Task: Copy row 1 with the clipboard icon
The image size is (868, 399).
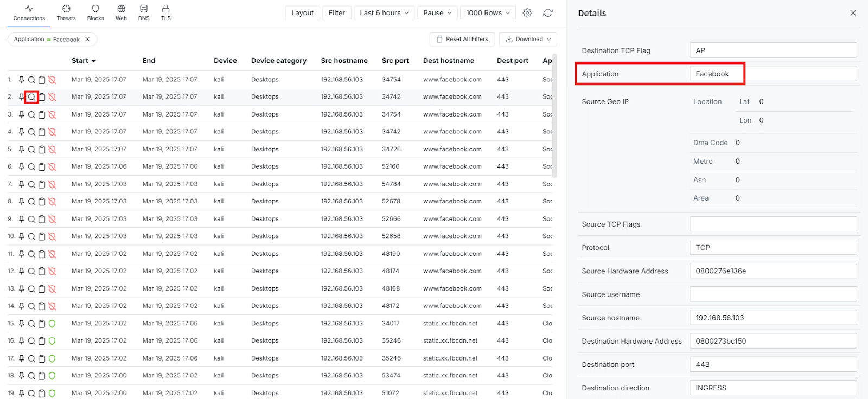Action: (x=42, y=80)
